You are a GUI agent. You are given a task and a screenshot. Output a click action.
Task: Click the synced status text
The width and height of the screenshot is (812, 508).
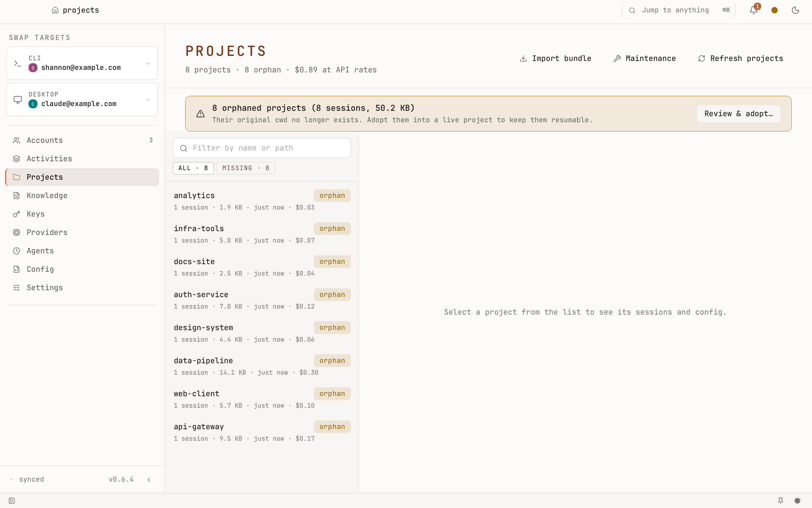[31, 479]
